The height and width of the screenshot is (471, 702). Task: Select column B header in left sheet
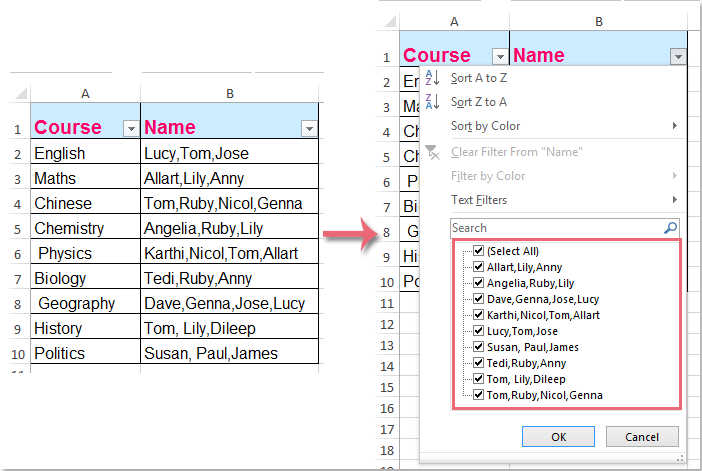tap(230, 94)
